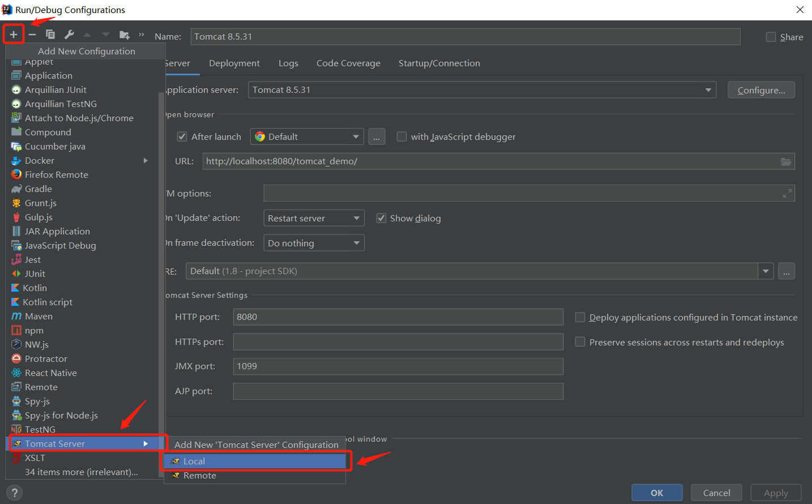Image resolution: width=812 pixels, height=504 pixels.
Task: Open the Default browser dropdown
Action: (x=307, y=136)
